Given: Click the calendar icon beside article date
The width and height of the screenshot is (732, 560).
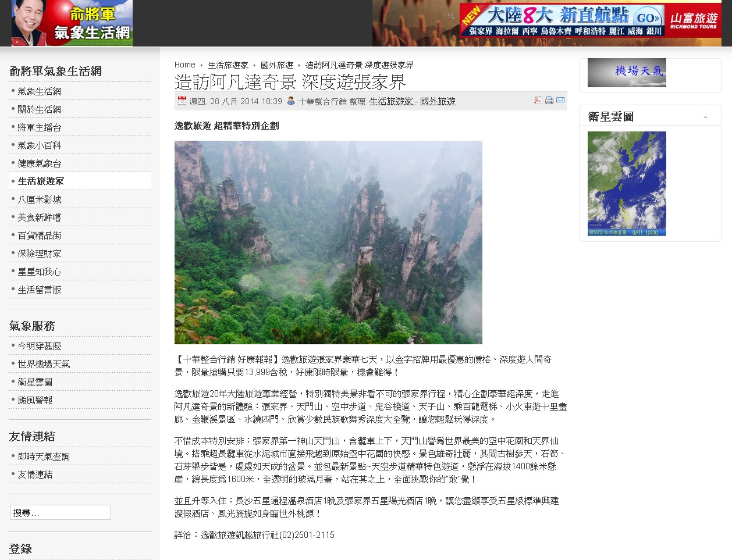Looking at the screenshot, I should pos(182,101).
